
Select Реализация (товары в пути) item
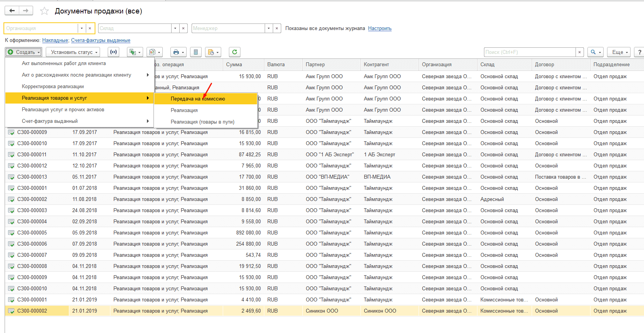(x=202, y=122)
